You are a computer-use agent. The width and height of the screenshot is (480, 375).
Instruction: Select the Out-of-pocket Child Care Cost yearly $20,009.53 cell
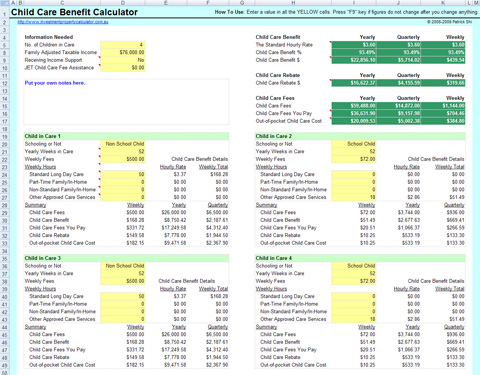pyautogui.click(x=354, y=121)
